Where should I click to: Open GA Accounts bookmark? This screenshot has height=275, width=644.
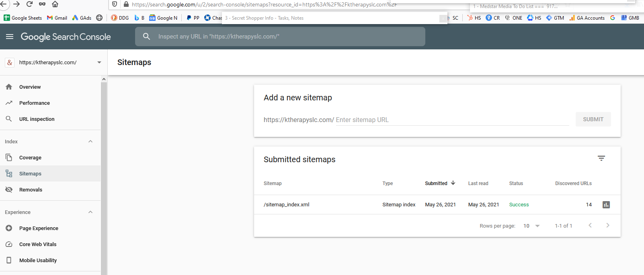(x=587, y=18)
